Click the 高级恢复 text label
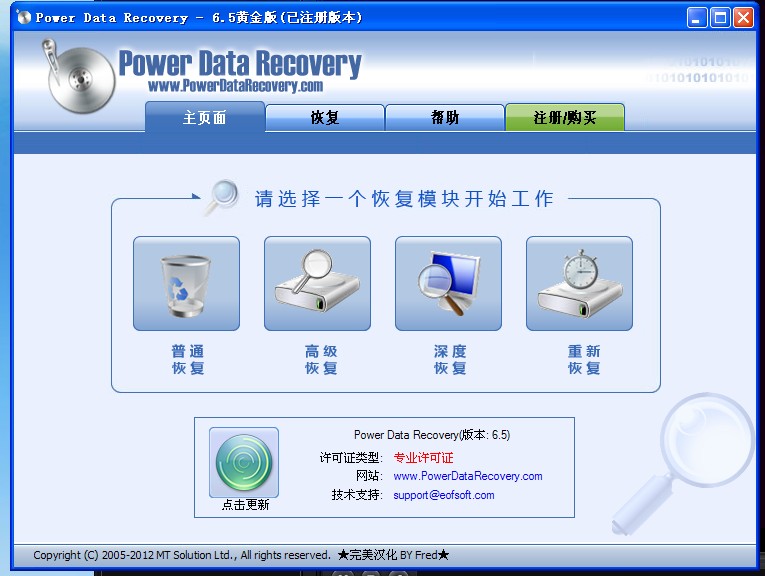Screen dimensions: 765x576 [x=321, y=359]
